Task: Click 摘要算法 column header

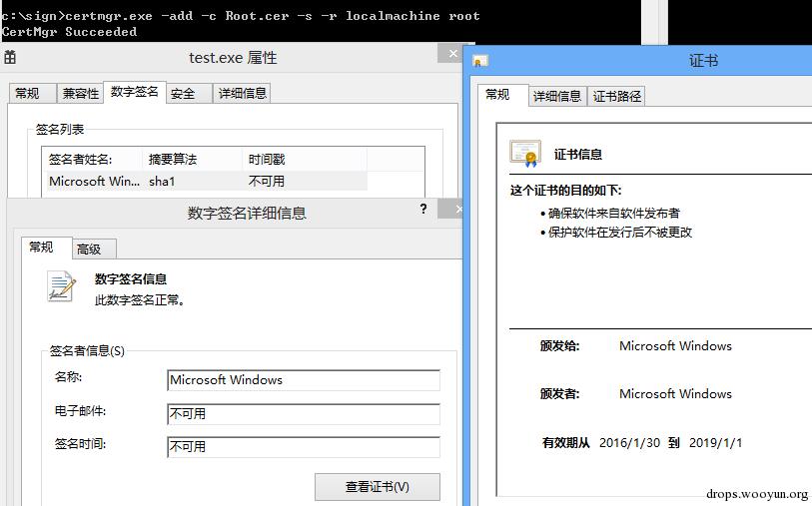Action: 192,160
